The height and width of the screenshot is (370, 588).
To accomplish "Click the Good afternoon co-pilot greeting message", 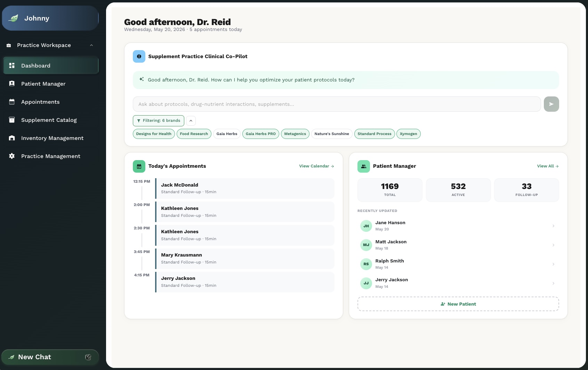I will click(346, 80).
